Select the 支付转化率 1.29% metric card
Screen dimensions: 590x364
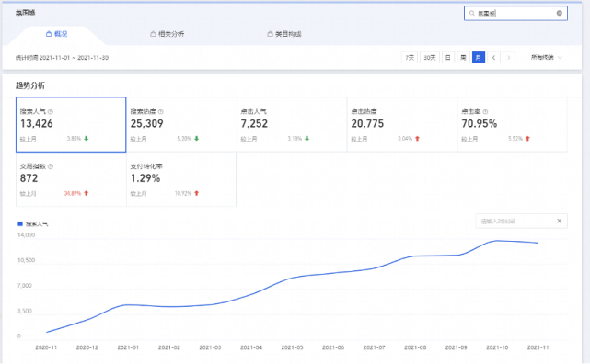(x=181, y=179)
